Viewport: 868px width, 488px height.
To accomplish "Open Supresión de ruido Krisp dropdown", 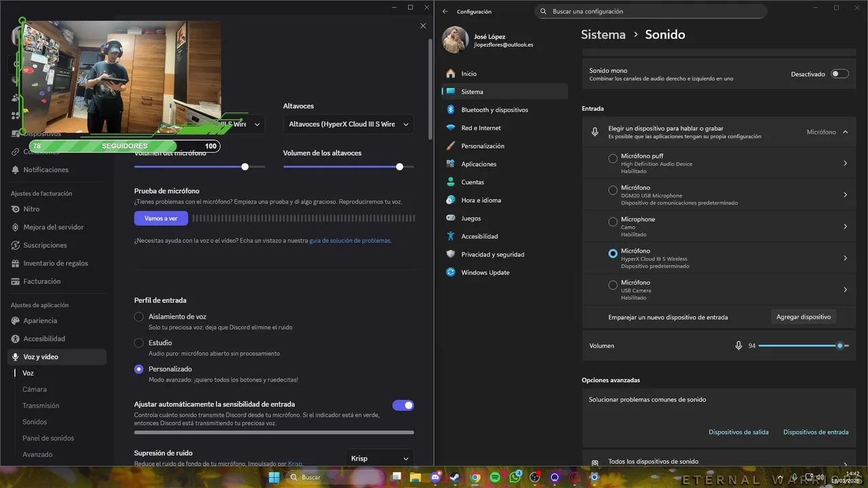I will pos(380,458).
